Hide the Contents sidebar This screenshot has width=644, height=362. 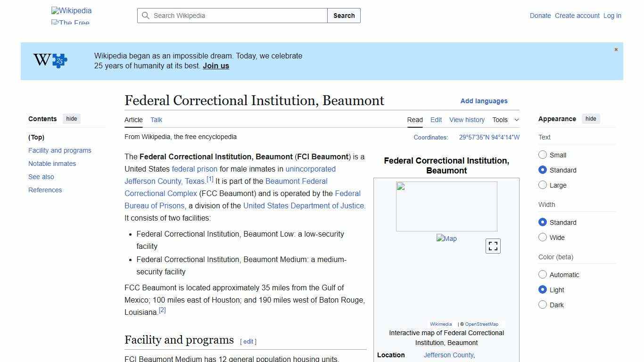pos(71,119)
